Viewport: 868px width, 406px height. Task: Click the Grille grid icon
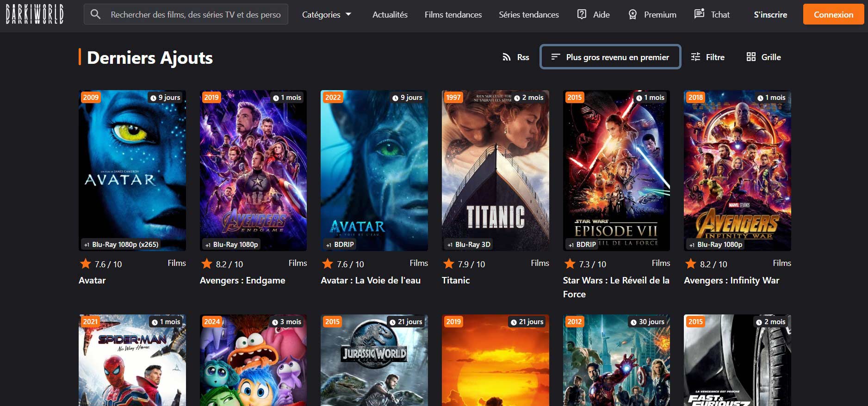[751, 57]
